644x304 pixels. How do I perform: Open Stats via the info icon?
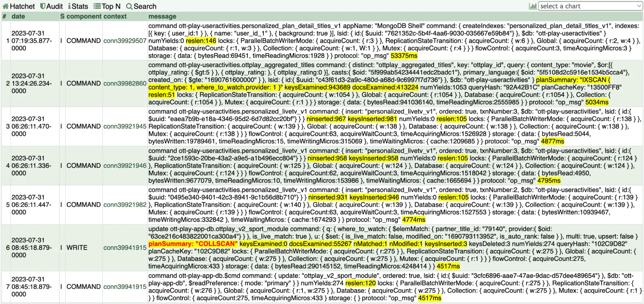click(69, 6)
